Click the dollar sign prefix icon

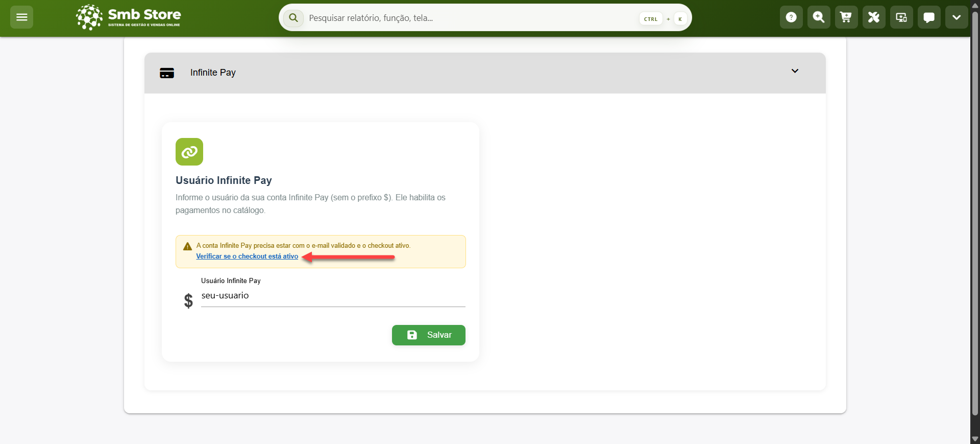click(188, 301)
